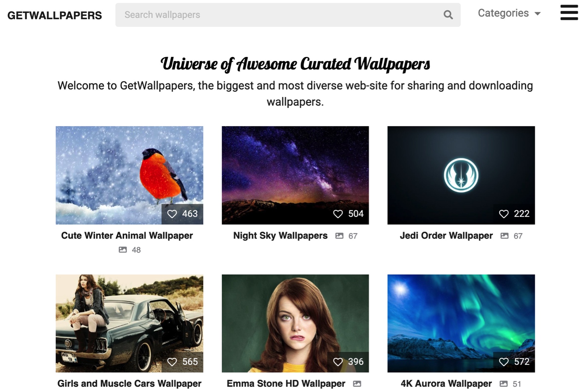
Task: Click inside the Search wallpapers field
Action: pyautogui.click(x=279, y=15)
